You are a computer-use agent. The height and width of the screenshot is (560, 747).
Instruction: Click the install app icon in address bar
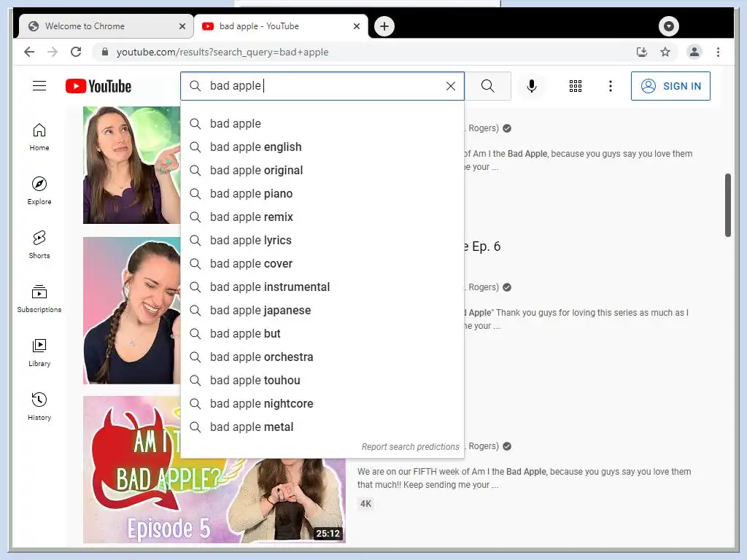pos(642,52)
